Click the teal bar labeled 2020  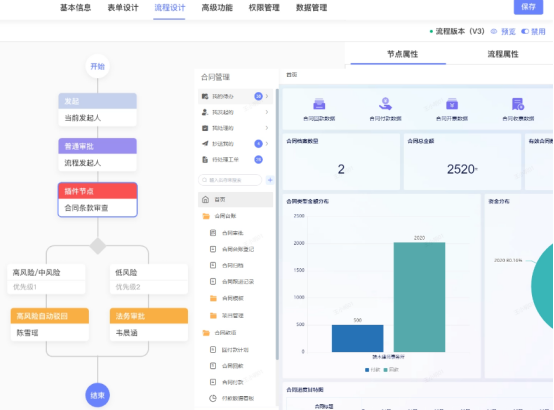[419, 297]
